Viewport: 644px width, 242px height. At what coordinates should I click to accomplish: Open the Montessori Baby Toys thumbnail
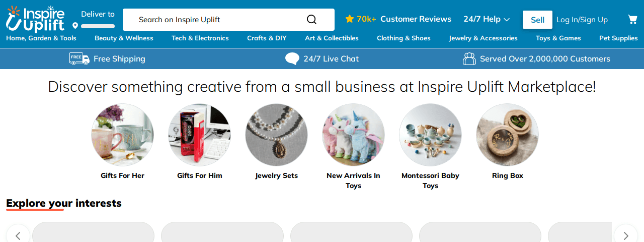tap(430, 135)
